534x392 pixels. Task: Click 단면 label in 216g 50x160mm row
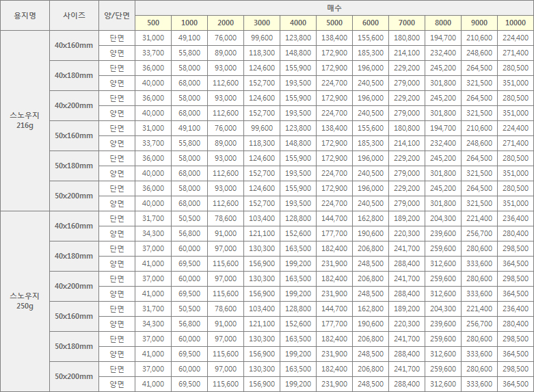pos(117,128)
